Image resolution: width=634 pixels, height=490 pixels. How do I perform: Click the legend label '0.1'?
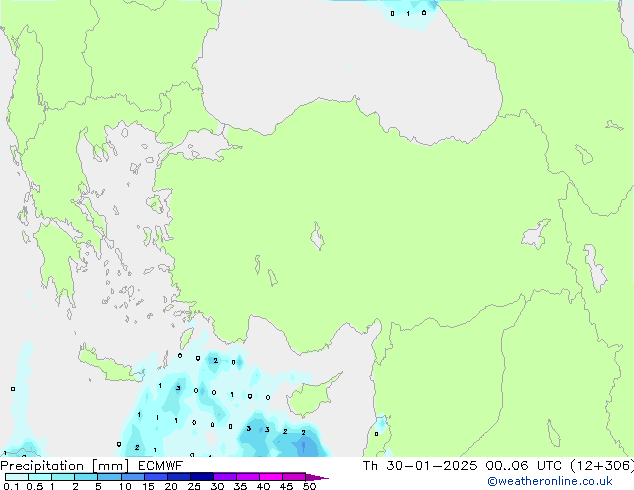11,486
